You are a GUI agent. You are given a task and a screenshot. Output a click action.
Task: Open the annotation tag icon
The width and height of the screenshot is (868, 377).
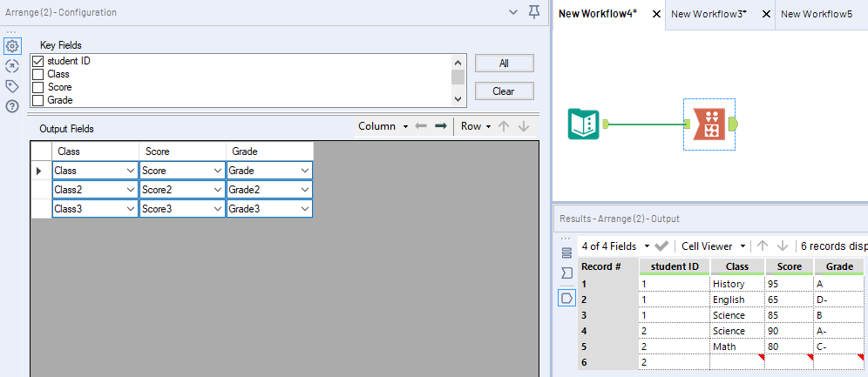[x=12, y=86]
